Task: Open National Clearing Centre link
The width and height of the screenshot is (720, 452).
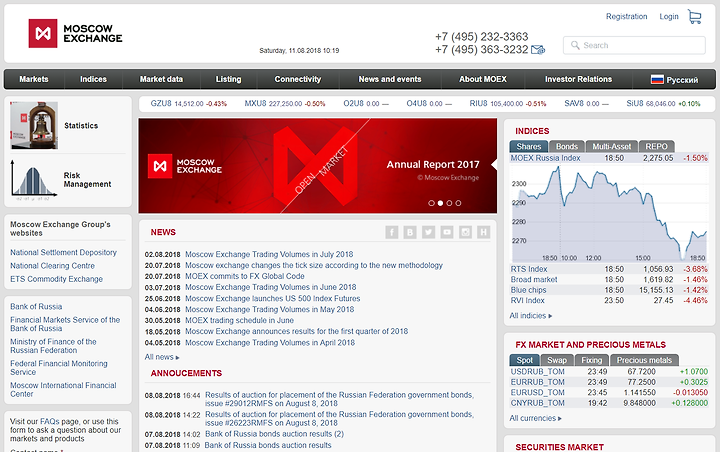Action: [52, 266]
